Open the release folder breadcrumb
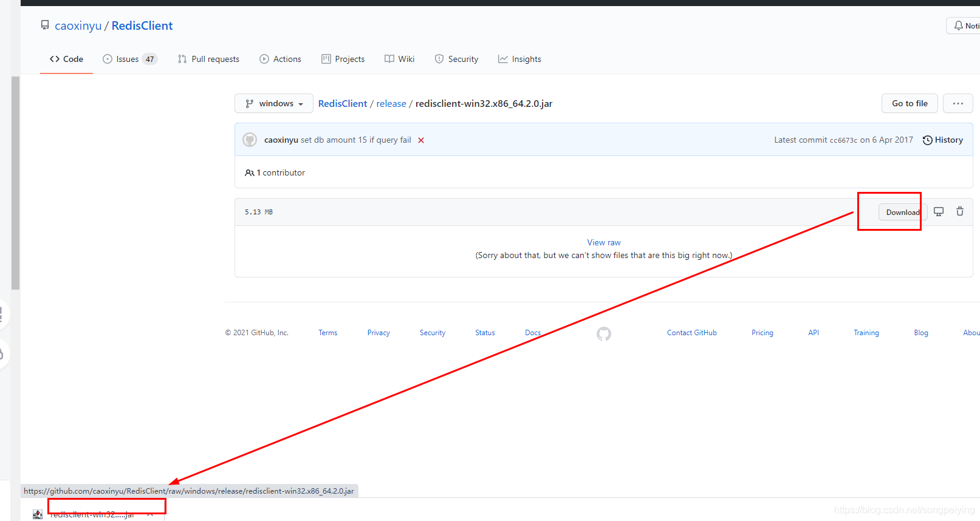980x521 pixels. tap(391, 103)
